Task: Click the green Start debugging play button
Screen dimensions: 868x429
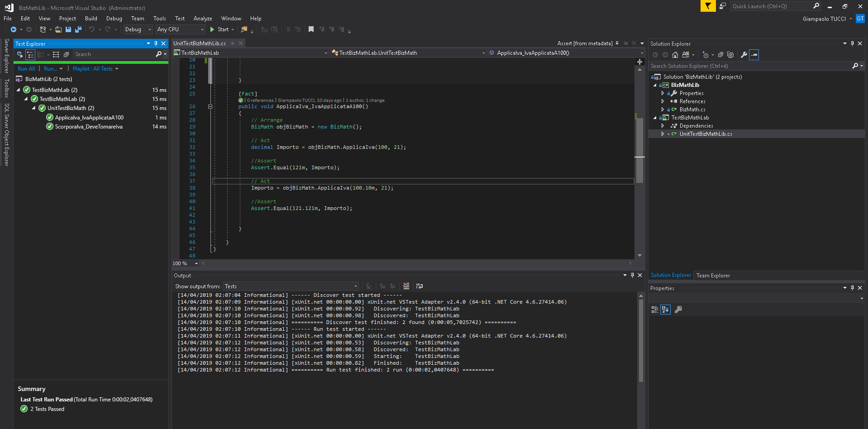Action: (x=212, y=29)
